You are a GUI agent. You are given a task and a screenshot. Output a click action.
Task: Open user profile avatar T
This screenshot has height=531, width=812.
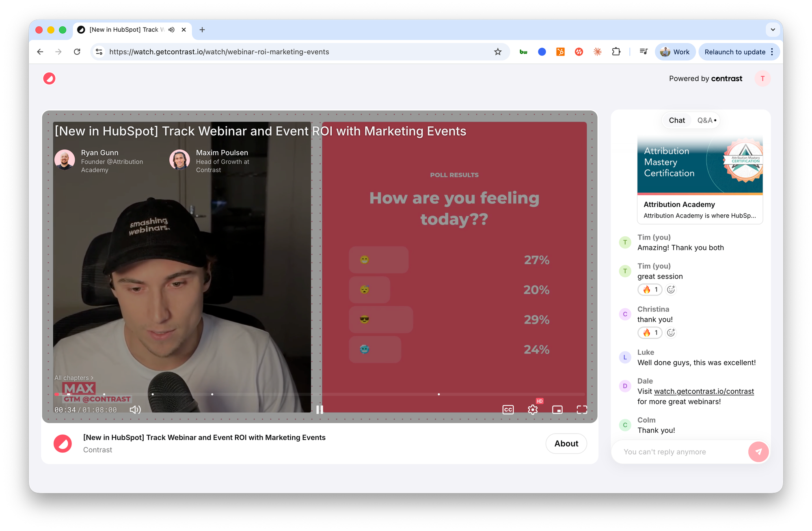click(762, 78)
